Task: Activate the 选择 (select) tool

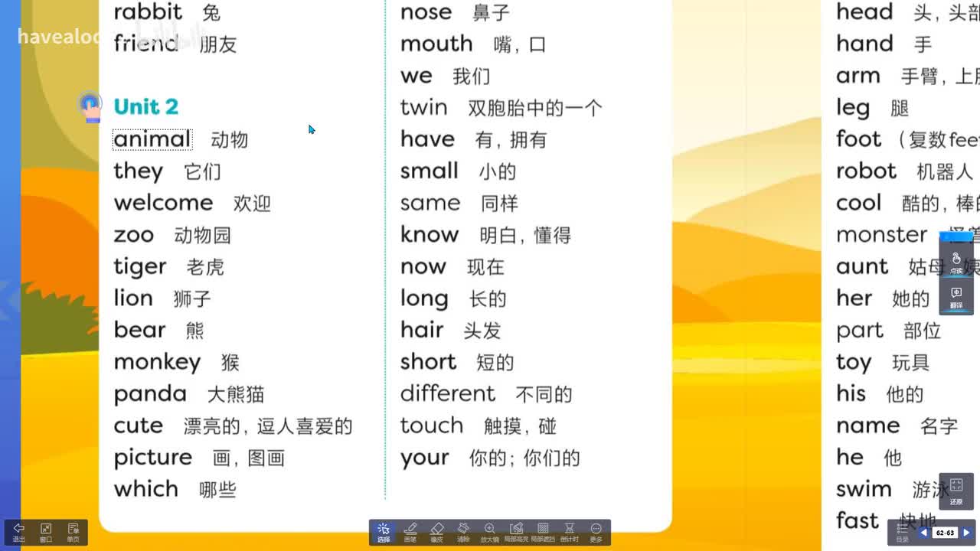Action: click(384, 532)
